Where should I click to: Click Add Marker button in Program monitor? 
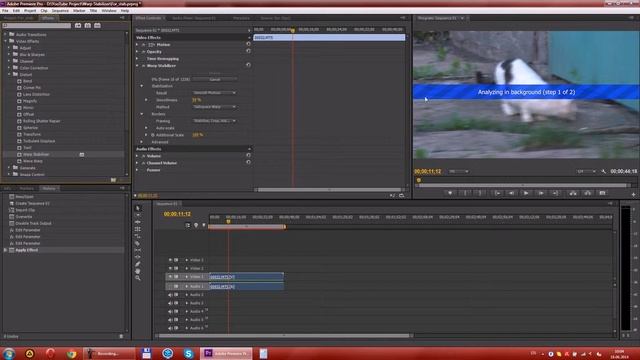[450, 193]
